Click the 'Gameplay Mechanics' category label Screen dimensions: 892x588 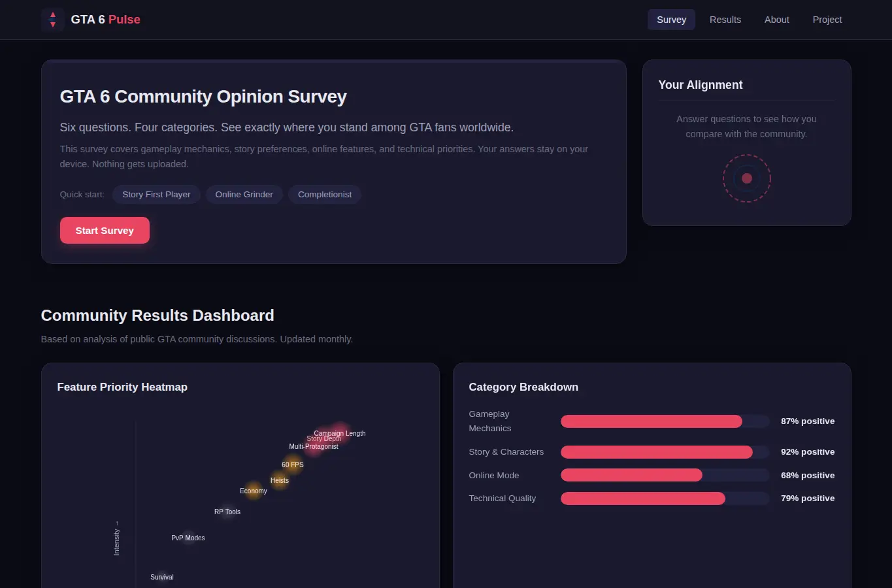(x=490, y=421)
